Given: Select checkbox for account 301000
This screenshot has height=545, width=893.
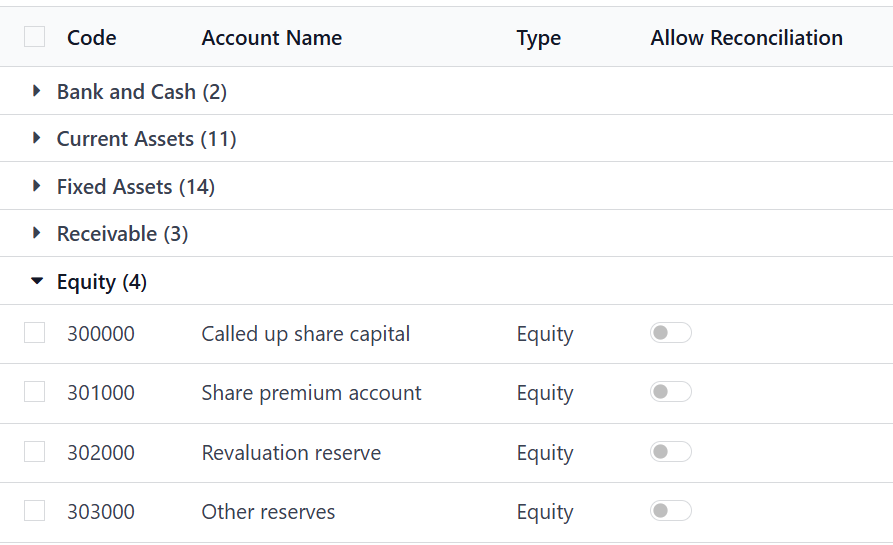Looking at the screenshot, I should (34, 392).
